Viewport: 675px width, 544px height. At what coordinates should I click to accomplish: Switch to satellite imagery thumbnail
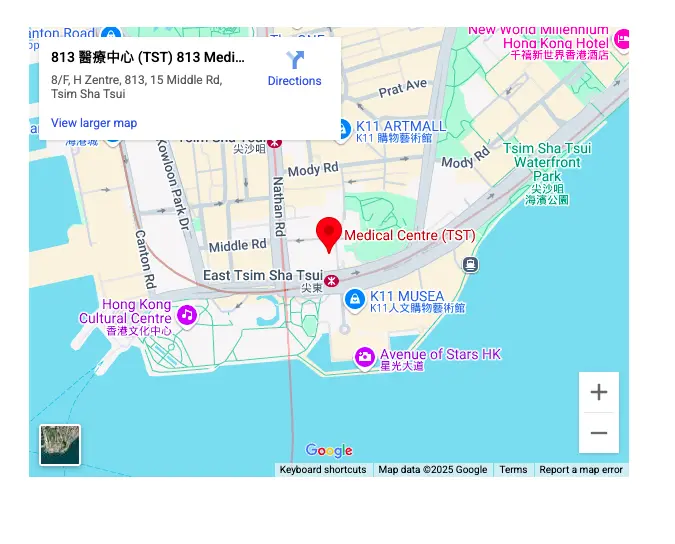(x=60, y=445)
